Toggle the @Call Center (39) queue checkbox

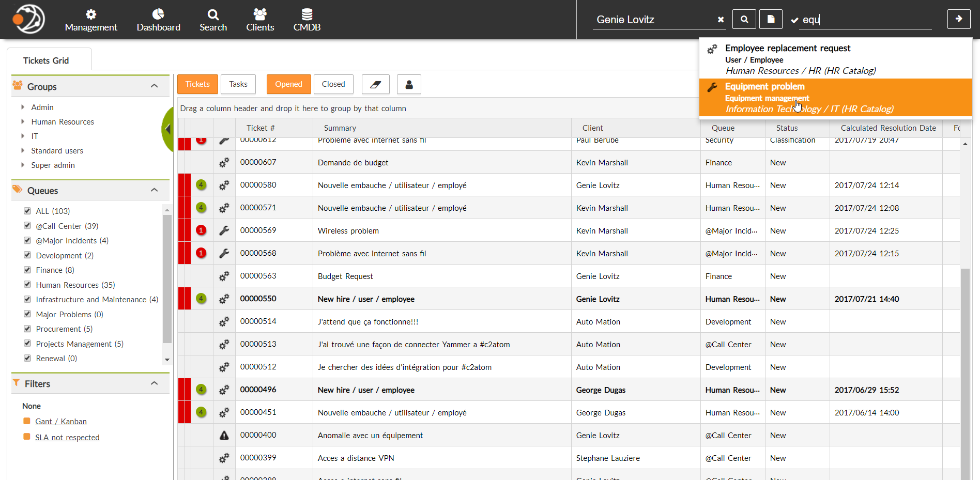pos(27,226)
